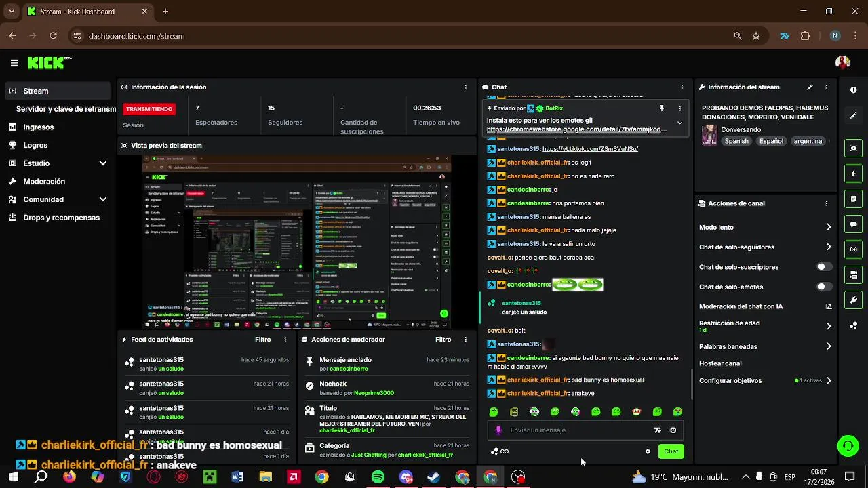Open profile avatar at top right of Kick
The image size is (868, 488).
pyautogui.click(x=842, y=63)
